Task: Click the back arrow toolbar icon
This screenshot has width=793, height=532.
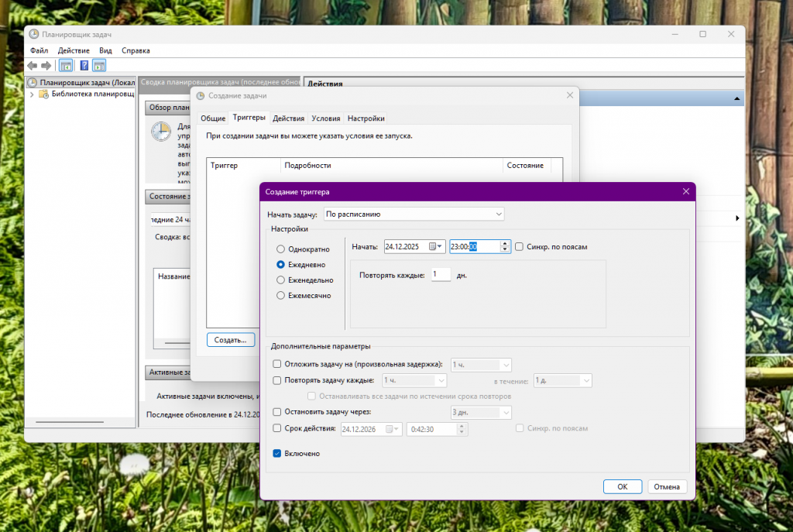Action: pyautogui.click(x=32, y=66)
